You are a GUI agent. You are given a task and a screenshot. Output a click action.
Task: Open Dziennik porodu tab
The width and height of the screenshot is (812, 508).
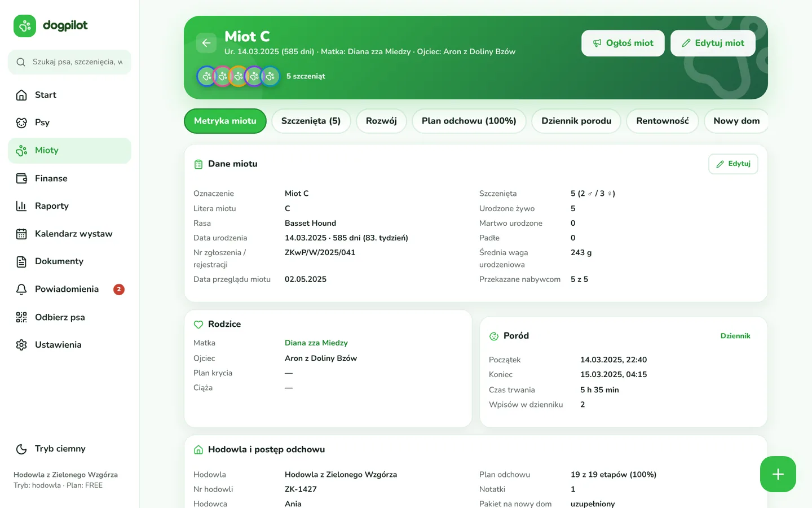click(576, 121)
